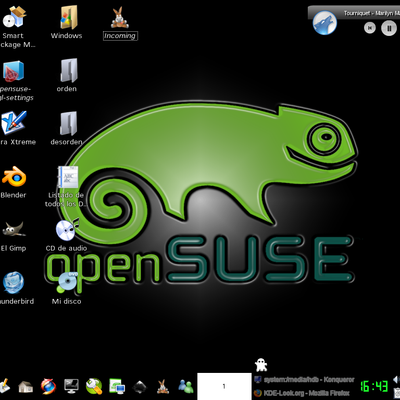Open the orden folder
This screenshot has width=400, height=400.
tap(68, 70)
